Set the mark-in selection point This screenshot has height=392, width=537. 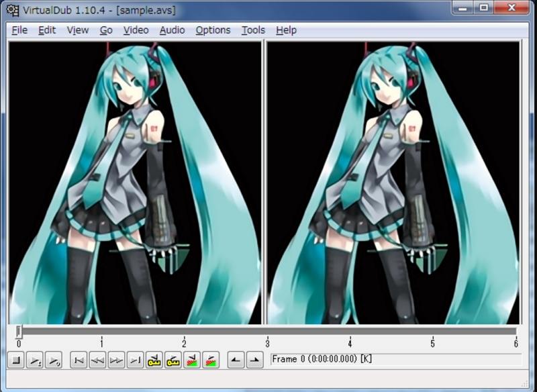236,360
